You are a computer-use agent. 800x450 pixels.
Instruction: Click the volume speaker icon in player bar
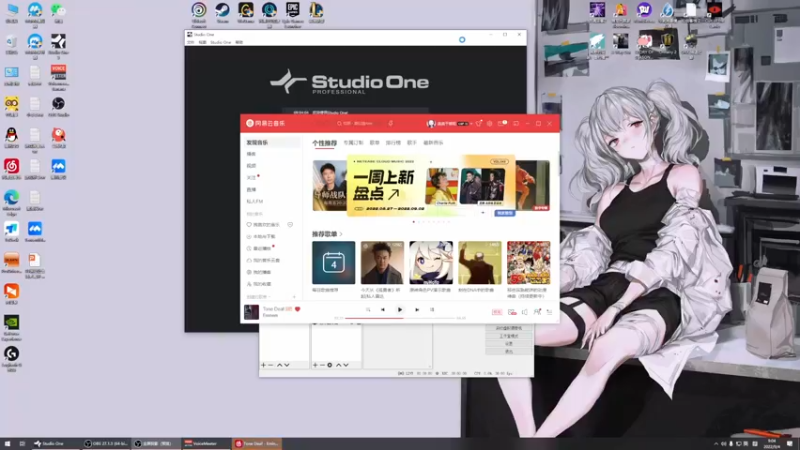524,312
